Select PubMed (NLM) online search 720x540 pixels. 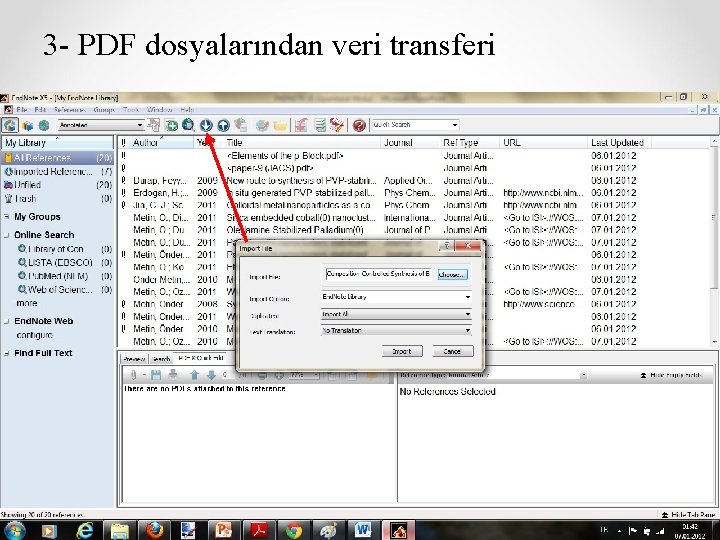click(64, 276)
